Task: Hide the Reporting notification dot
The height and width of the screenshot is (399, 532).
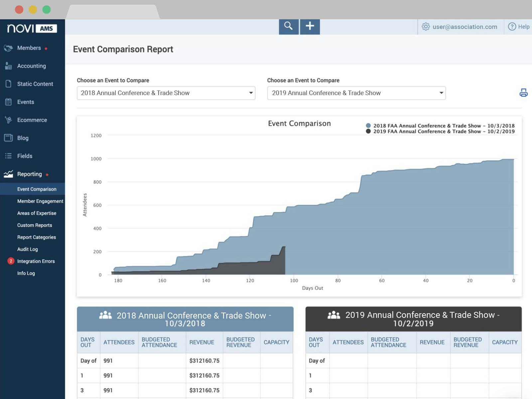Action: [x=47, y=174]
